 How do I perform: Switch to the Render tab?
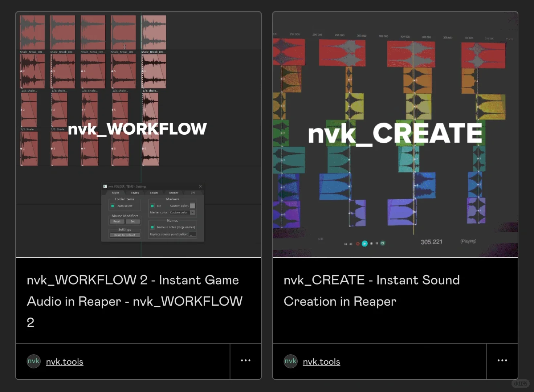174,193
